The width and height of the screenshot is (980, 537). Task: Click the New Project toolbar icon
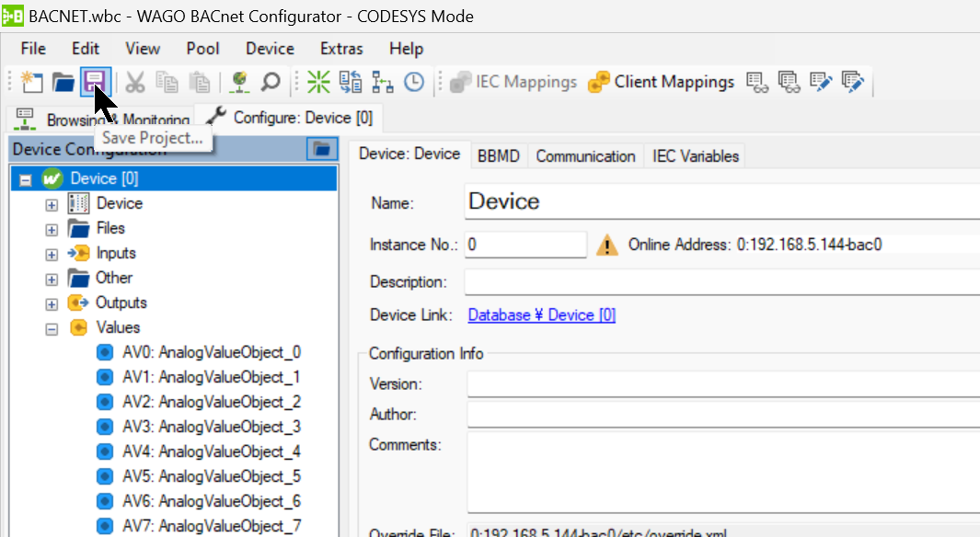click(32, 82)
